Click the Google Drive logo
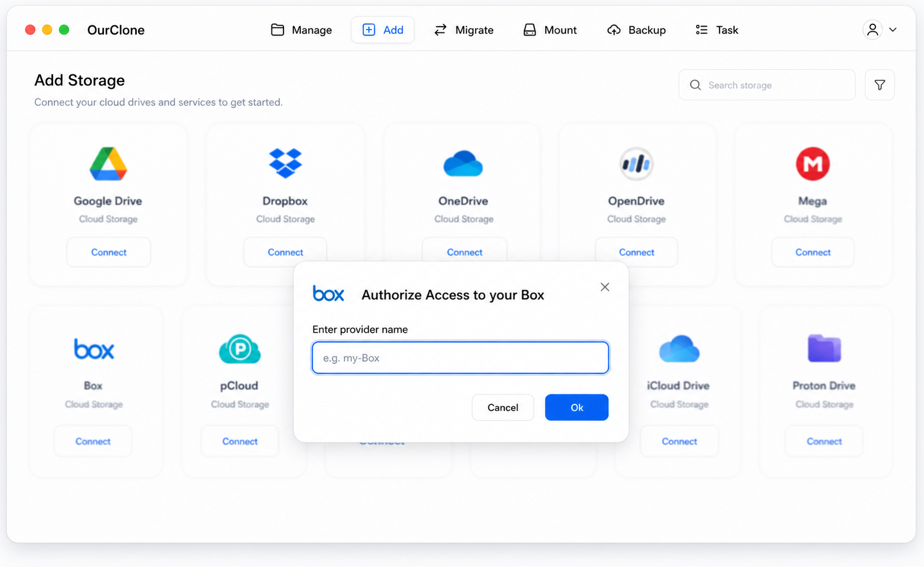Image resolution: width=924 pixels, height=567 pixels. coord(109,163)
